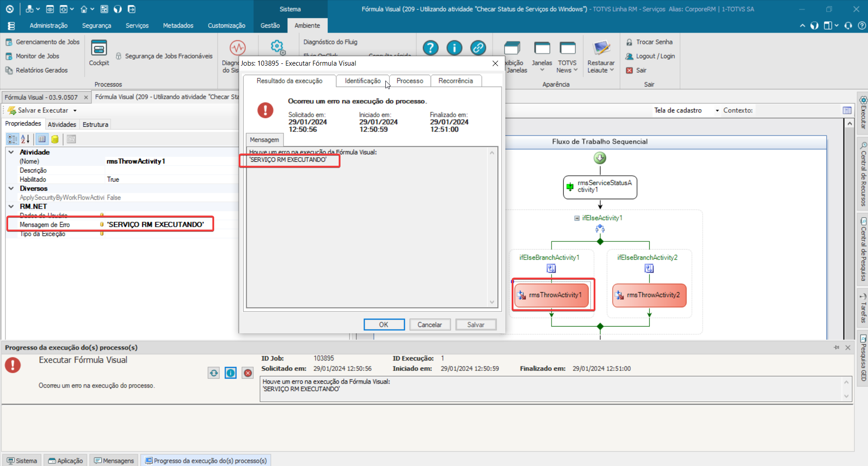Click the ifElseBranchActivity2 branch icon

[x=649, y=269]
